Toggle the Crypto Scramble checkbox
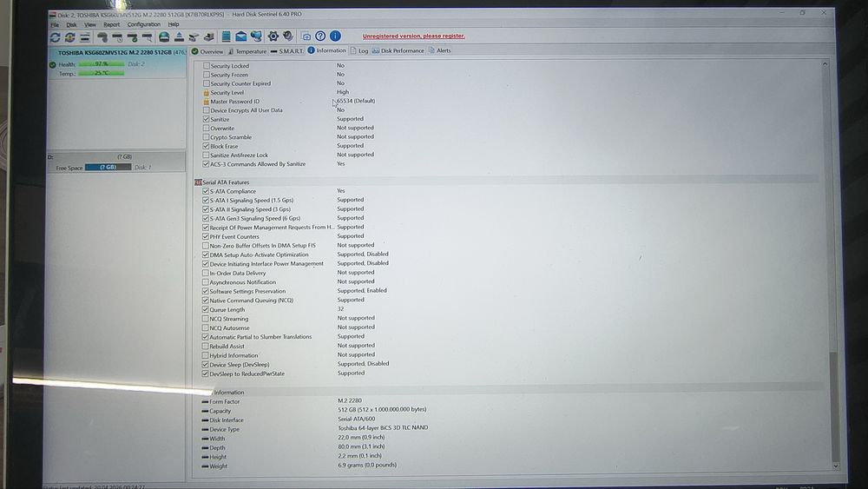 click(x=206, y=137)
